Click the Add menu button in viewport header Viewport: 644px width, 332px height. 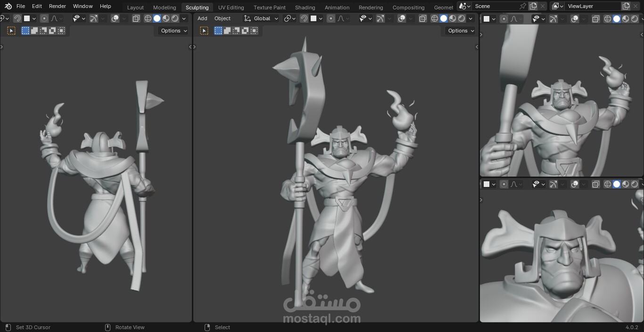(202, 18)
